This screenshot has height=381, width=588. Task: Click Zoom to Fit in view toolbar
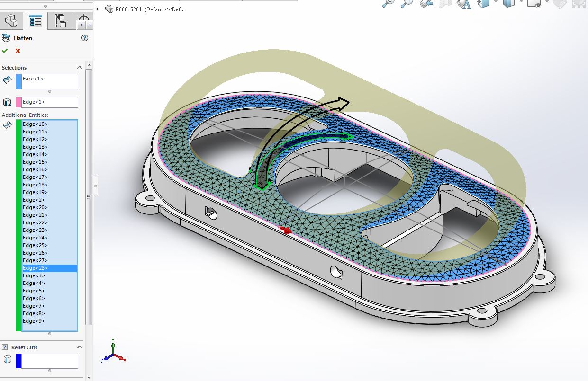389,3
